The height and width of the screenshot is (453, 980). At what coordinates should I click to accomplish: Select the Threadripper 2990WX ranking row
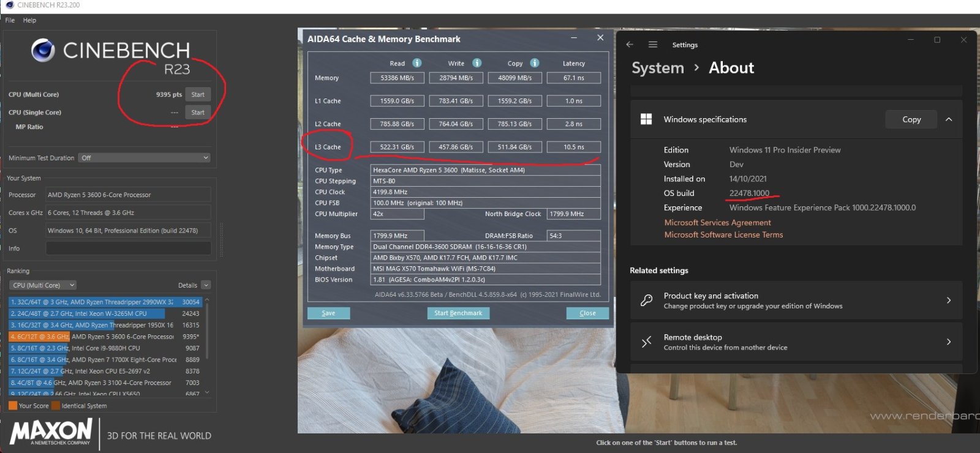tap(104, 302)
